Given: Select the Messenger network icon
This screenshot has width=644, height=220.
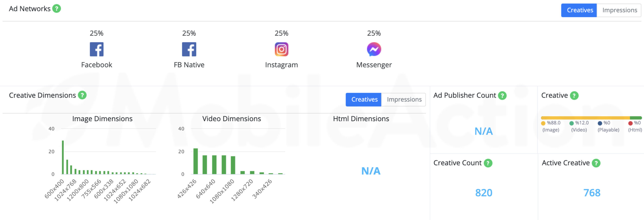Looking at the screenshot, I should (x=374, y=49).
